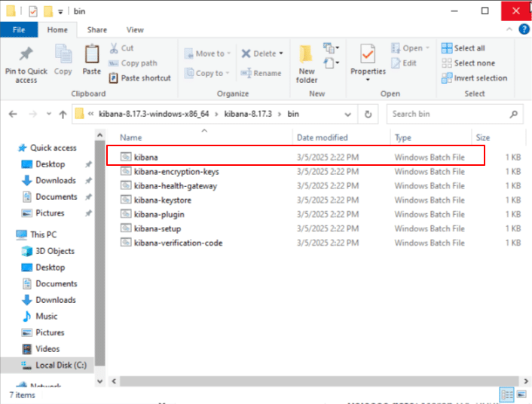Click the New folder icon
532x404 pixels.
[x=307, y=55]
